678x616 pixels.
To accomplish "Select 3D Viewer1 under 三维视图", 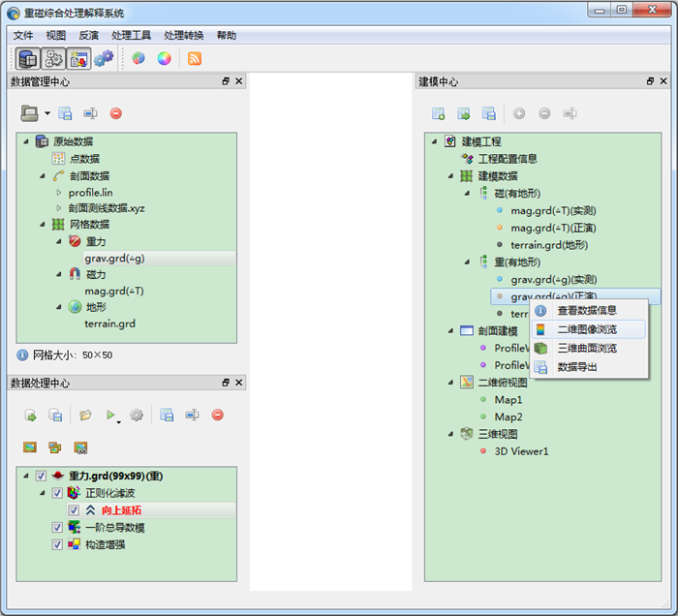I will 521,451.
